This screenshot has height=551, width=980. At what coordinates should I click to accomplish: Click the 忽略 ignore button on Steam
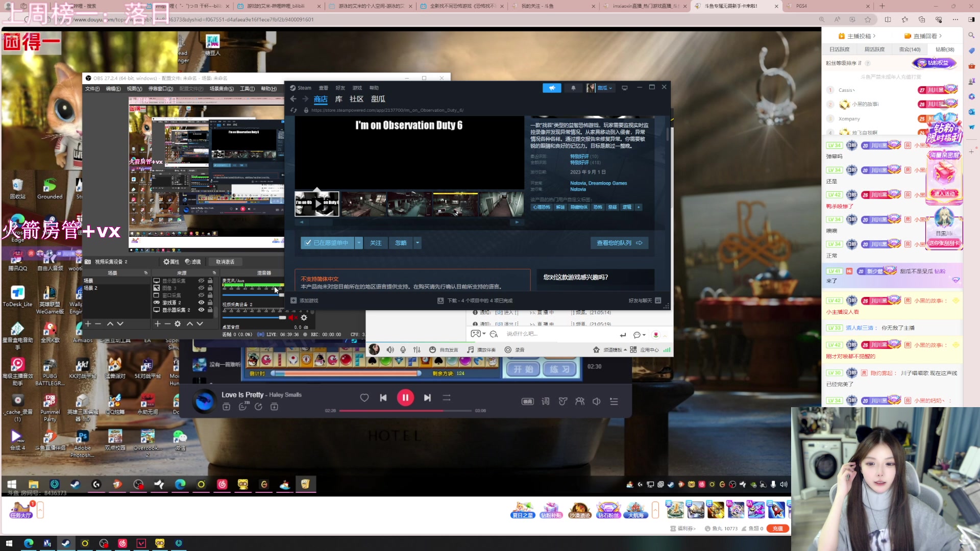point(401,243)
